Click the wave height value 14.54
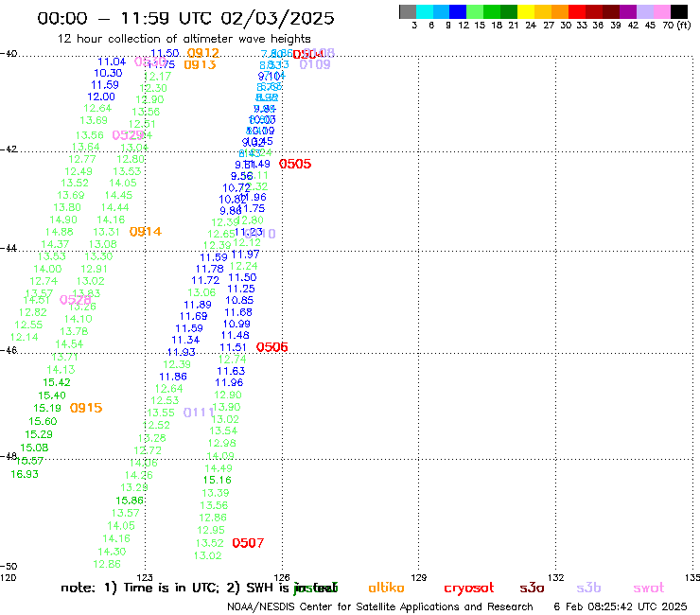Image resolution: width=700 pixels, height=615 pixels. [x=69, y=343]
